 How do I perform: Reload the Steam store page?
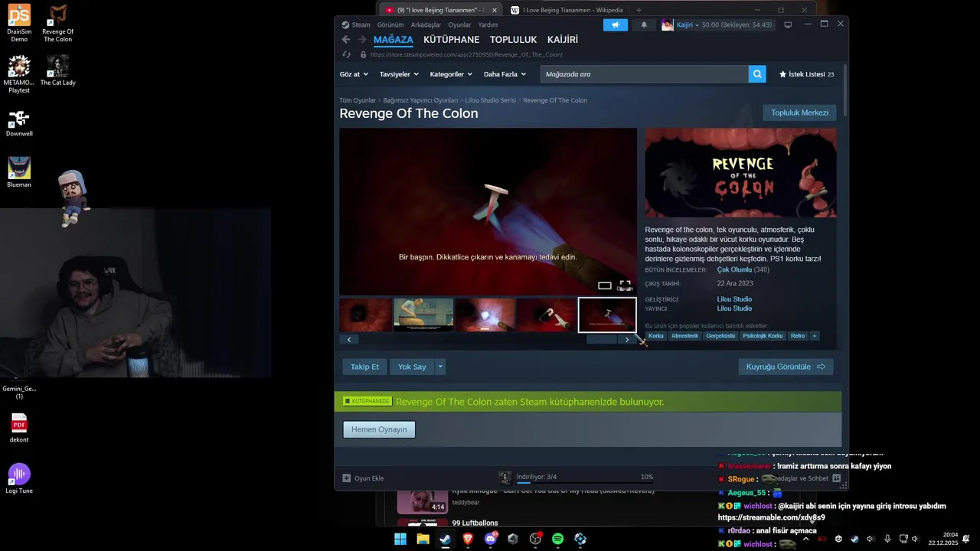[346, 55]
